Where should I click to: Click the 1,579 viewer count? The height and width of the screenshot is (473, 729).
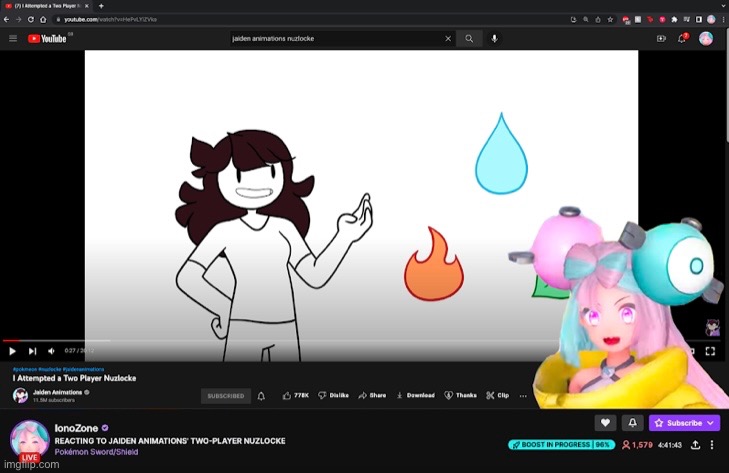pyautogui.click(x=637, y=445)
